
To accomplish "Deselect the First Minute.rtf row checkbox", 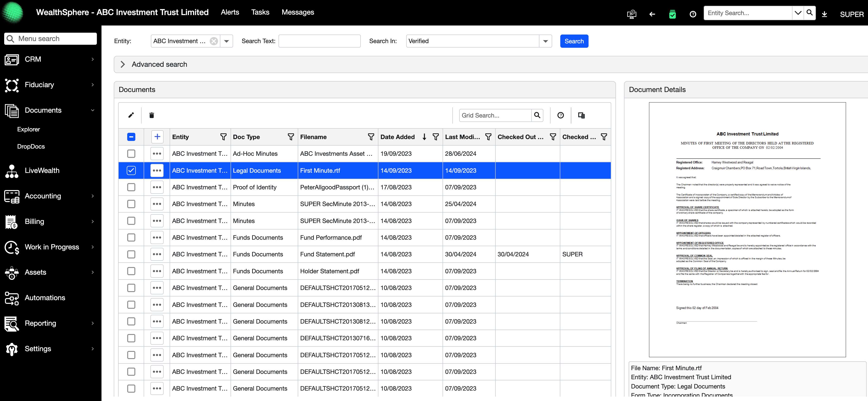I will (x=131, y=171).
